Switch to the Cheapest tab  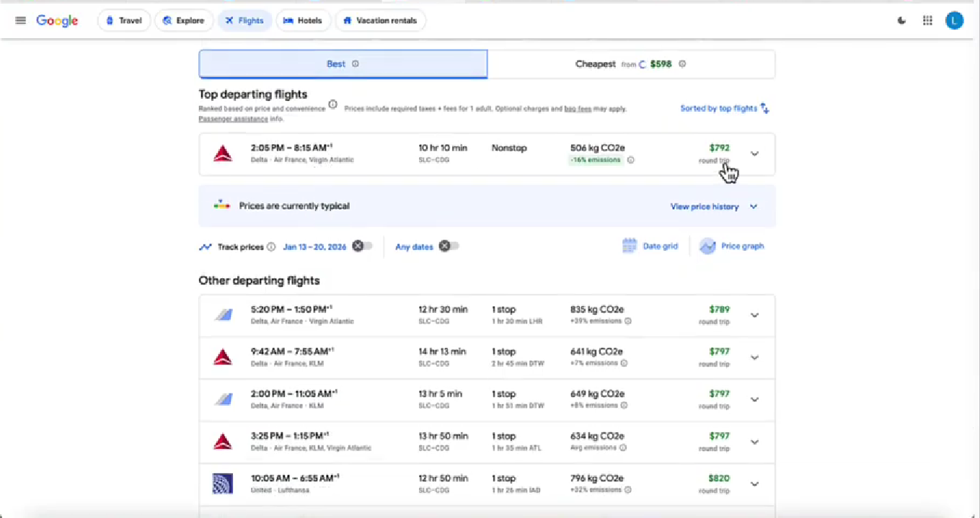pyautogui.click(x=630, y=64)
